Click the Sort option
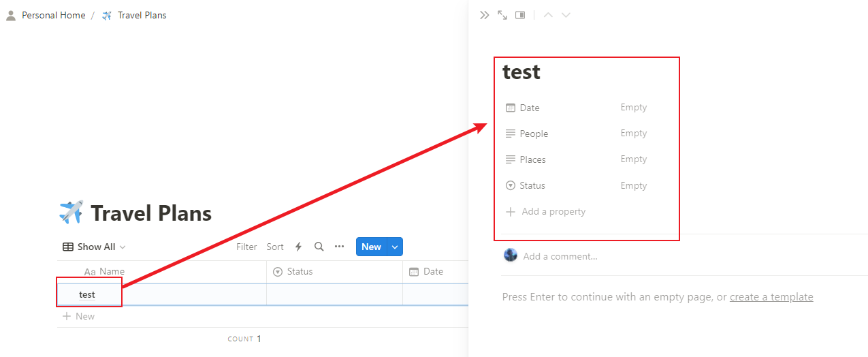 tap(275, 247)
